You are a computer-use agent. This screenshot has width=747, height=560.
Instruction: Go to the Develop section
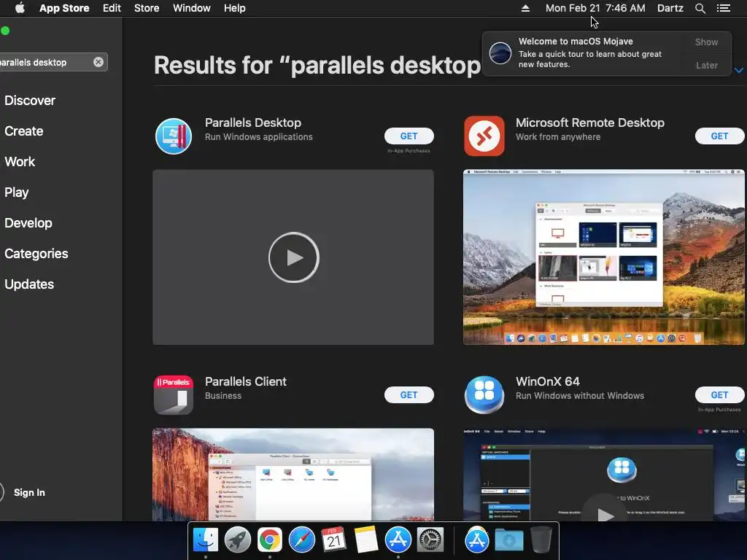point(28,223)
